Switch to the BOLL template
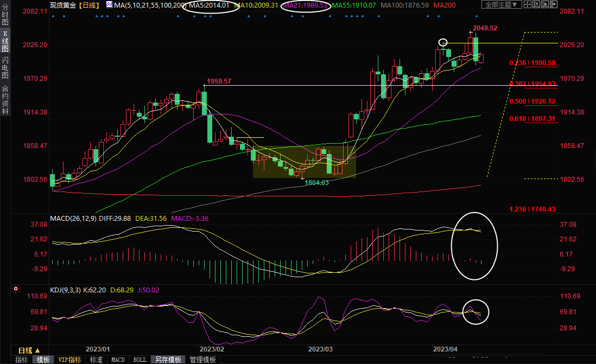 click(x=140, y=360)
